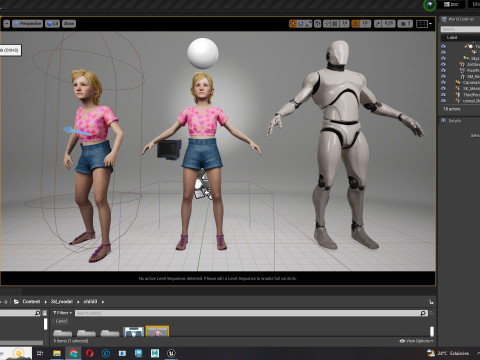The image size is (480, 360).
Task: Toggle grid snapping icon in viewport toolbar
Action: (335, 24)
